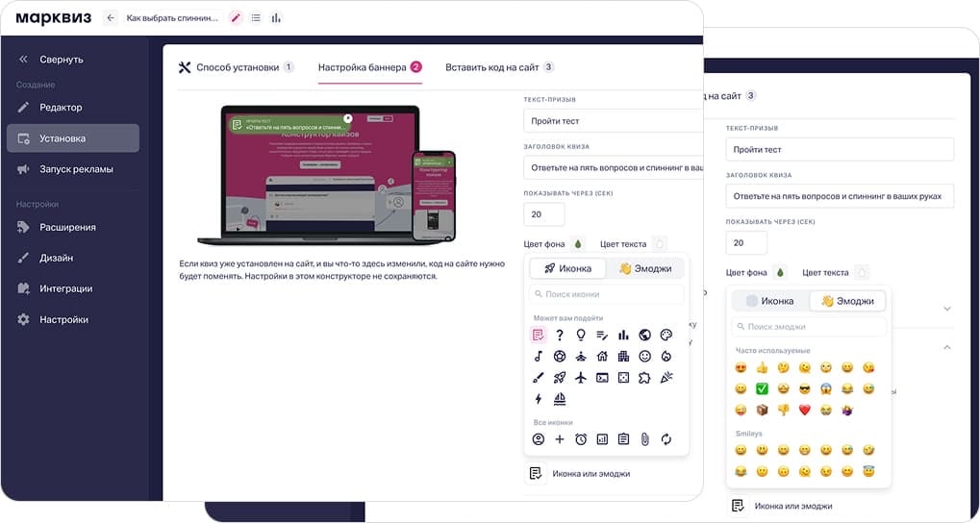Image resolution: width=980 pixels, height=523 pixels.
Task: Click the Поиск эмоджи search field
Action: point(809,326)
